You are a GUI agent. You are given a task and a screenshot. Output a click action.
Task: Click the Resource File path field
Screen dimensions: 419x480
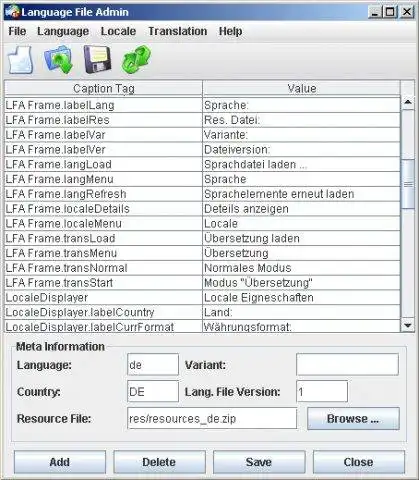[212, 418]
